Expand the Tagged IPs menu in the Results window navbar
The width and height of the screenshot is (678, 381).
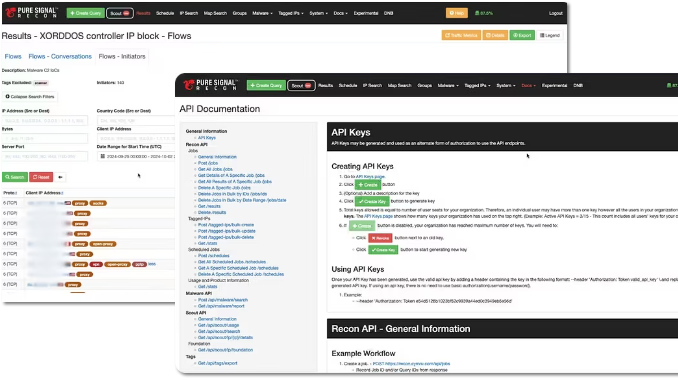point(291,13)
